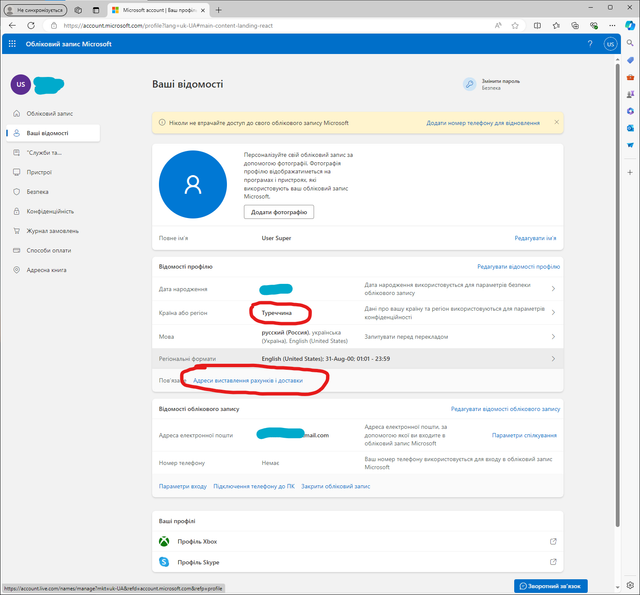Click the Xbox logo icon
This screenshot has height=595, width=640.
tap(164, 542)
